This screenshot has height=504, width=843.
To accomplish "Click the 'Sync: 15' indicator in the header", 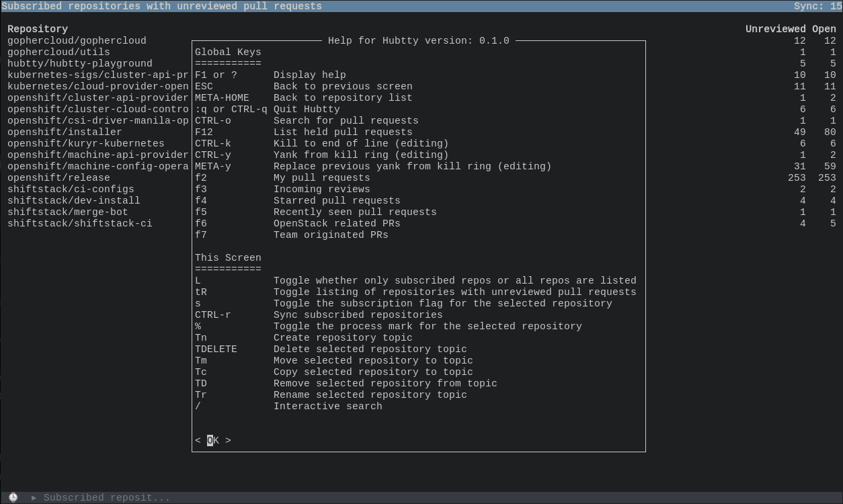I will click(817, 6).
